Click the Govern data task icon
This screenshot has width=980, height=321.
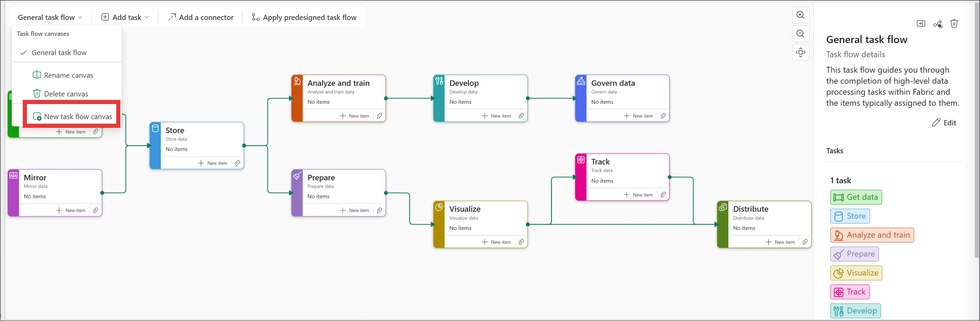[x=581, y=81]
